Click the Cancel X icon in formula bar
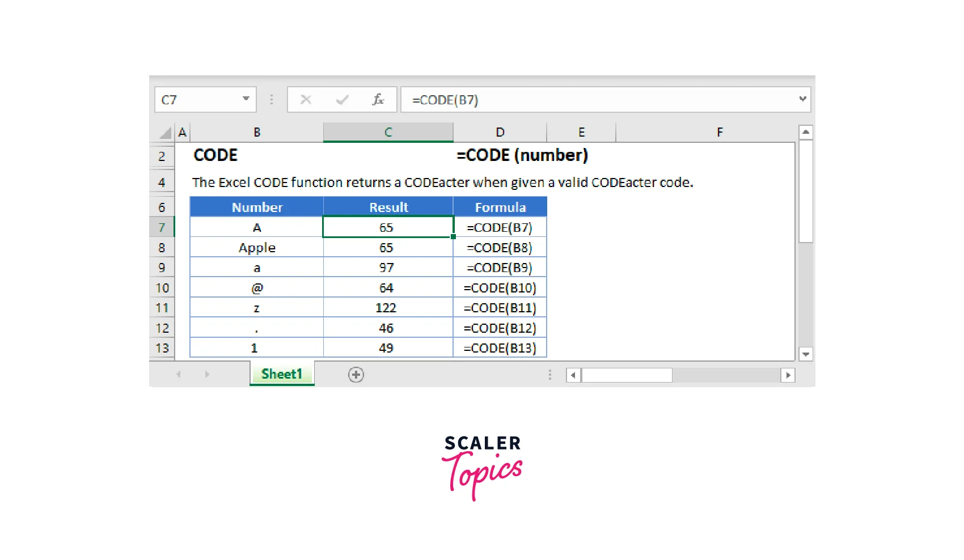This screenshot has height=560, width=964. (306, 100)
